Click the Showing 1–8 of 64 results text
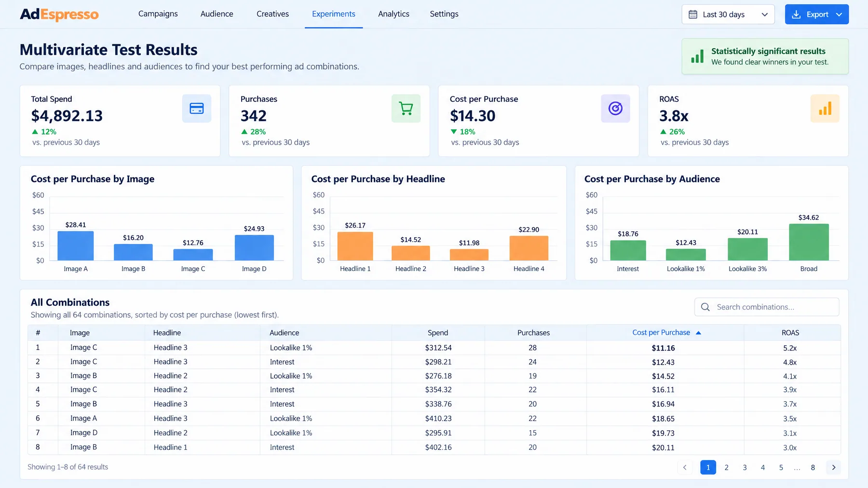This screenshot has width=868, height=488. [68, 467]
